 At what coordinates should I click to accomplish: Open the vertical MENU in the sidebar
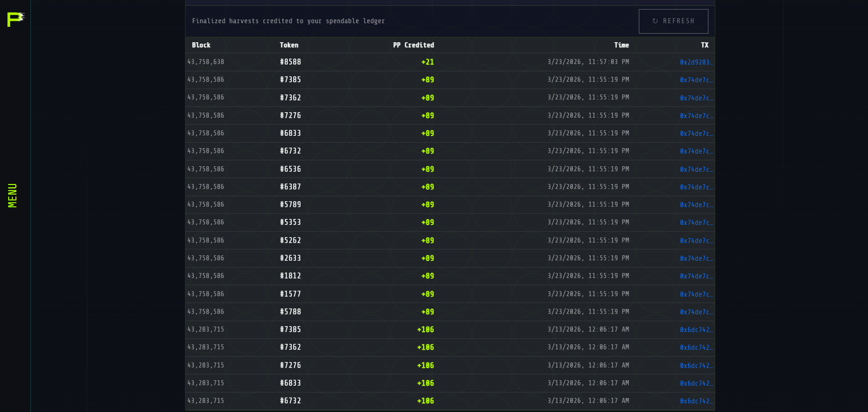[13, 196]
